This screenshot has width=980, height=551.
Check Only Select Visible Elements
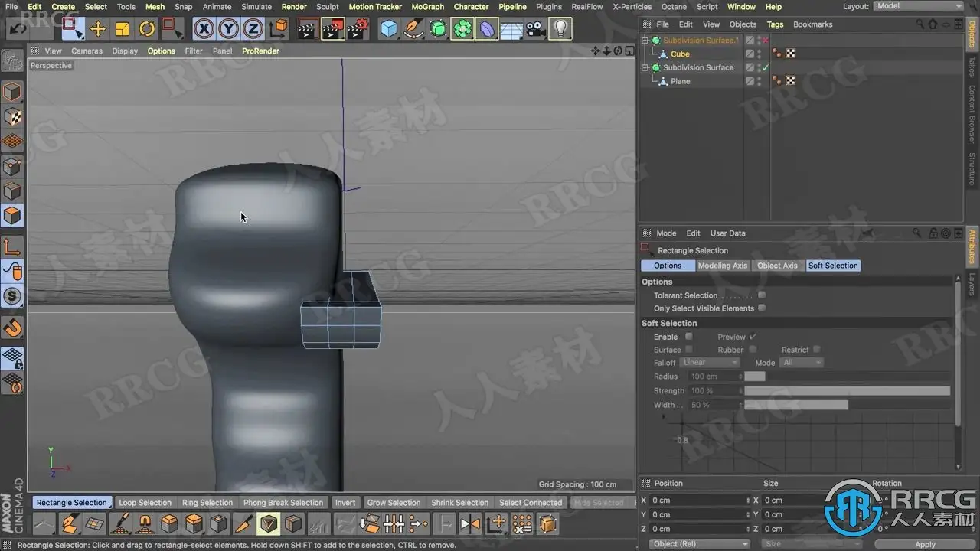coord(762,308)
